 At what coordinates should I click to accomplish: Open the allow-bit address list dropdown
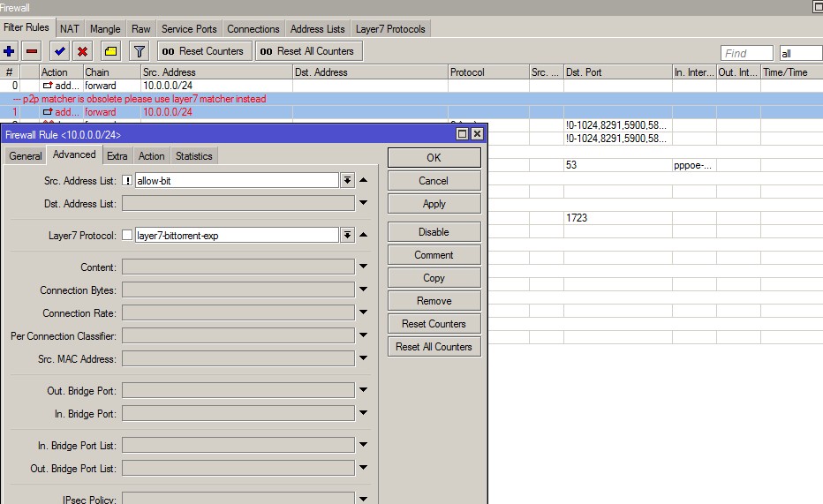click(x=347, y=181)
